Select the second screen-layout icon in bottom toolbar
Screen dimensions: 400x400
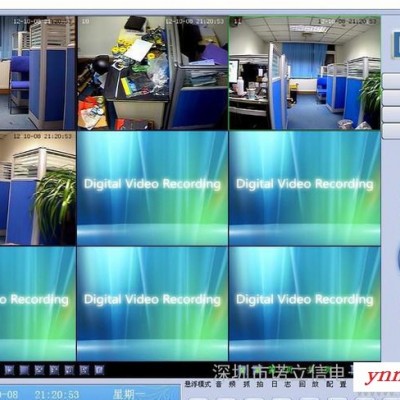point(24,370)
